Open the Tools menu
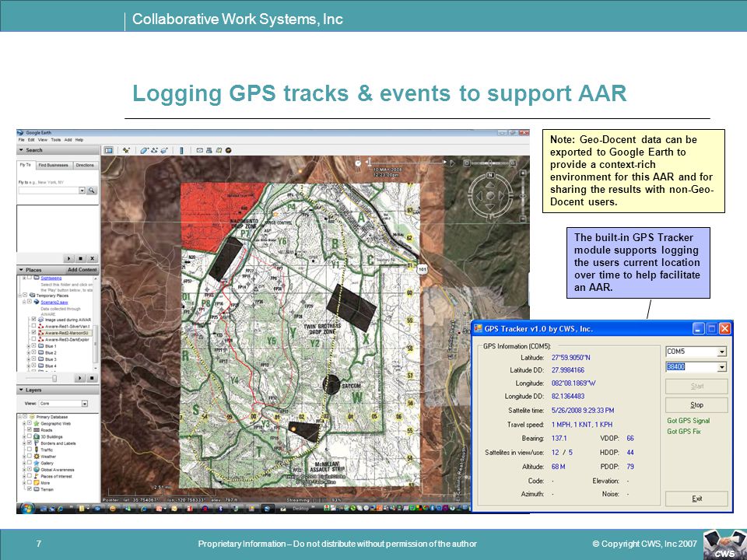This screenshot has height=560, width=747. click(x=56, y=140)
